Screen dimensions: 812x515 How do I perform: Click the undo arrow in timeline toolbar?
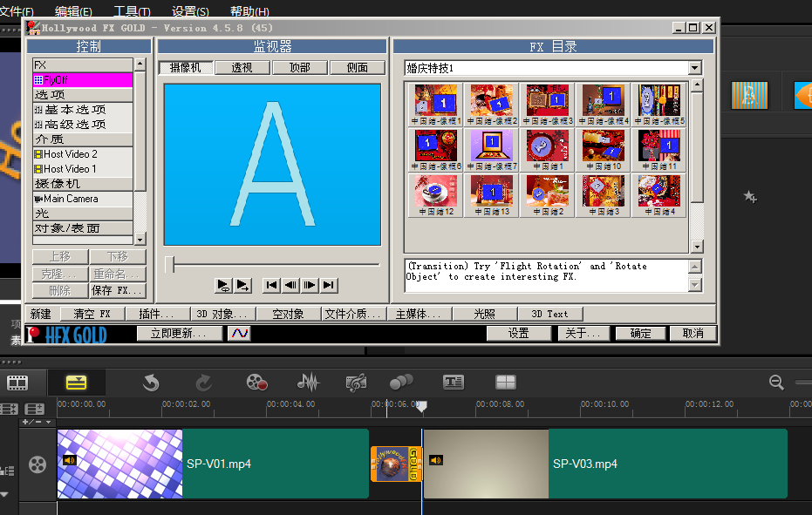tap(151, 383)
